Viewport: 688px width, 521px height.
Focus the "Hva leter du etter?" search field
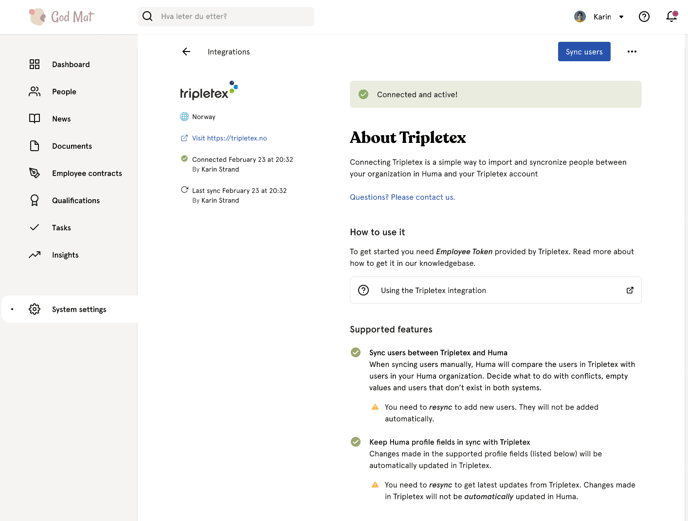[x=226, y=16]
